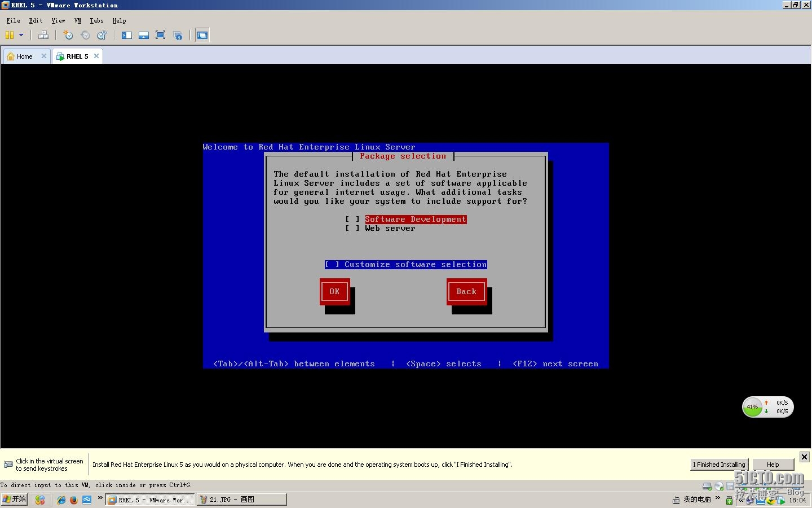Click the yellow Suspend VM toolbar icon
812x508 pixels.
click(x=10, y=35)
